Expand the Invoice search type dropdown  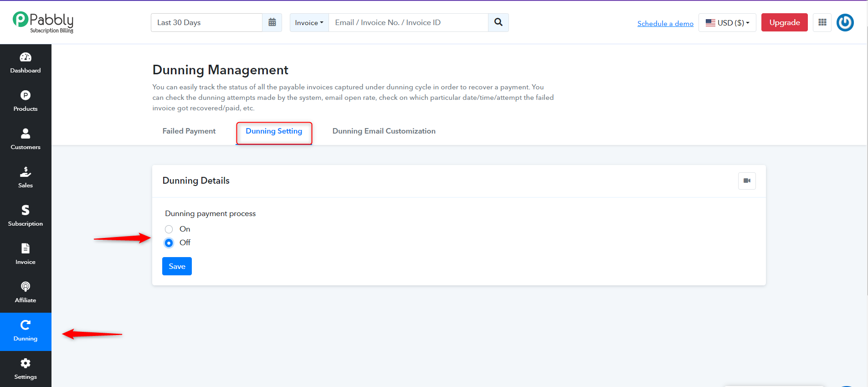point(309,22)
